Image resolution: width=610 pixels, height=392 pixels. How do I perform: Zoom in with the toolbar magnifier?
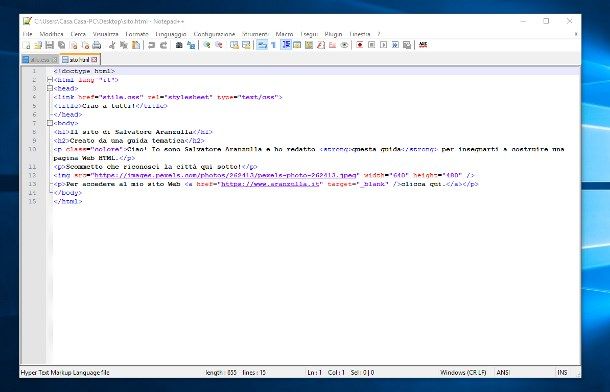[207, 45]
